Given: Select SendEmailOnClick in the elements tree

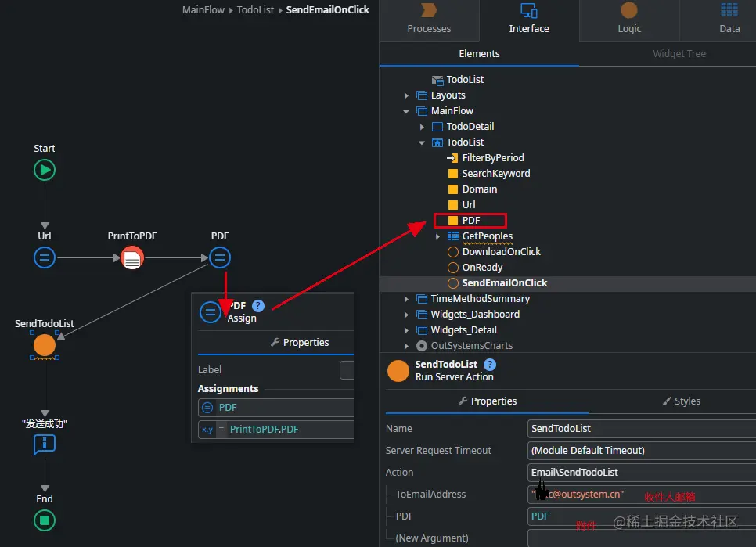Looking at the screenshot, I should click(504, 283).
